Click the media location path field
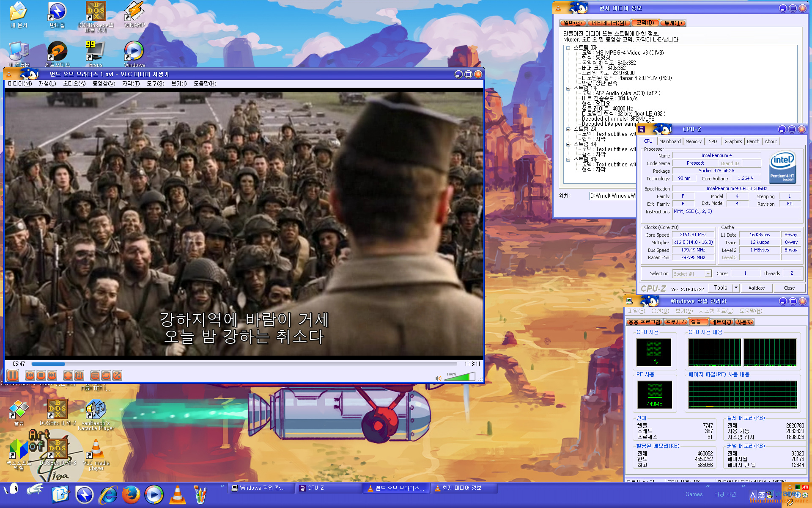Screen dimensions: 812x508 tap(613, 196)
